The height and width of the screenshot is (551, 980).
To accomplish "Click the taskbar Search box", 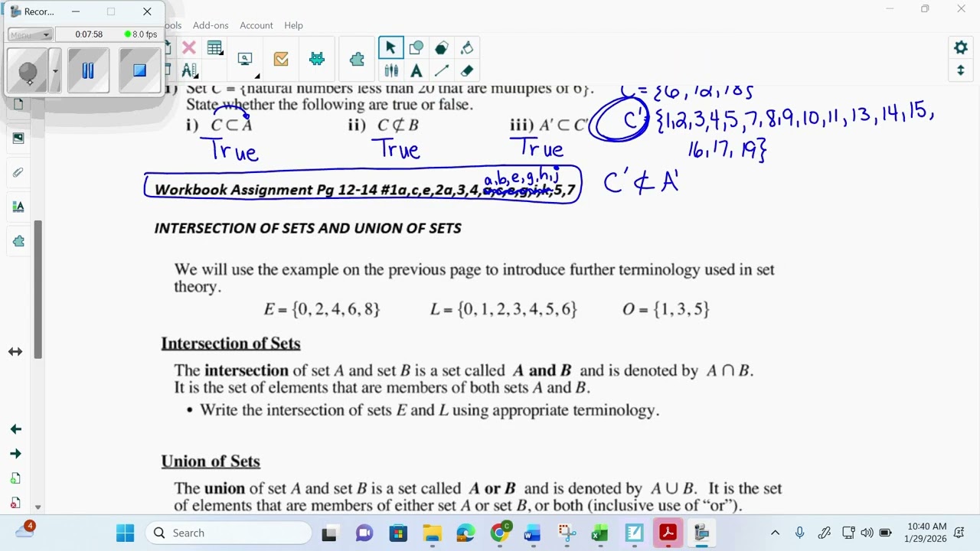I will [x=228, y=533].
